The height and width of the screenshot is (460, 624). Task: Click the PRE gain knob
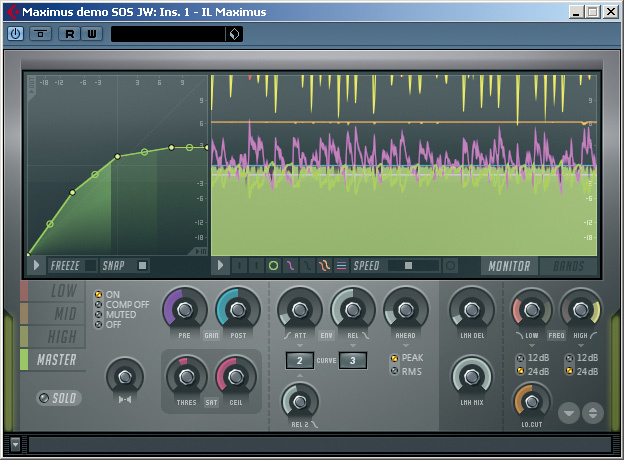(185, 310)
